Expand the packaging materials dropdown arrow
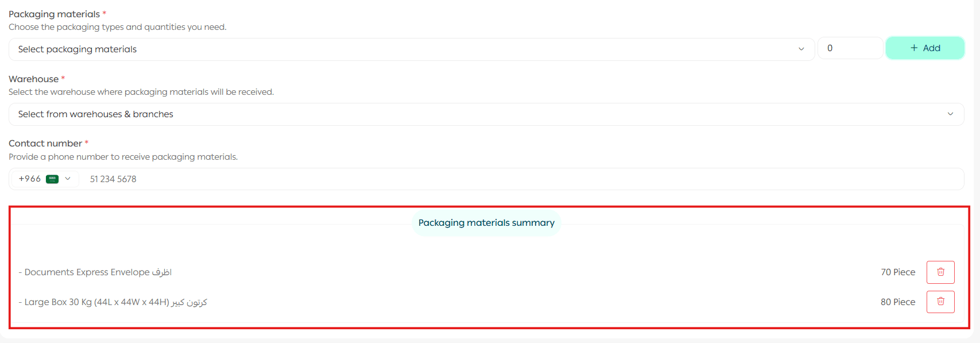The image size is (980, 343). 801,49
